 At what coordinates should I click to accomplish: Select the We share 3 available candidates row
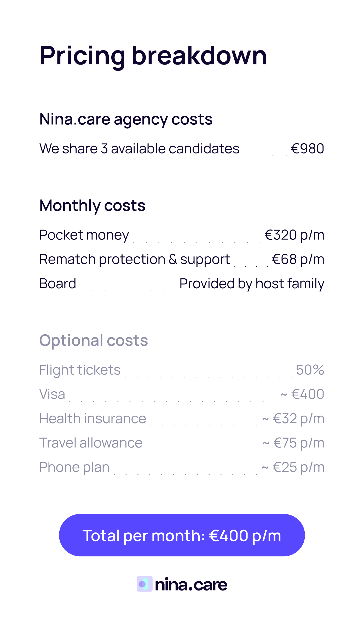tap(139, 149)
